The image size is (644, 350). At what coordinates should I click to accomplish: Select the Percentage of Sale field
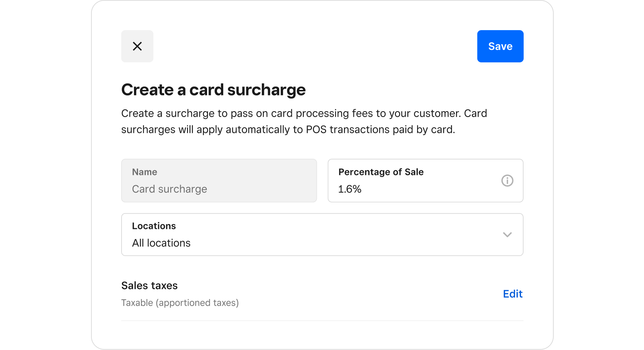click(x=425, y=181)
